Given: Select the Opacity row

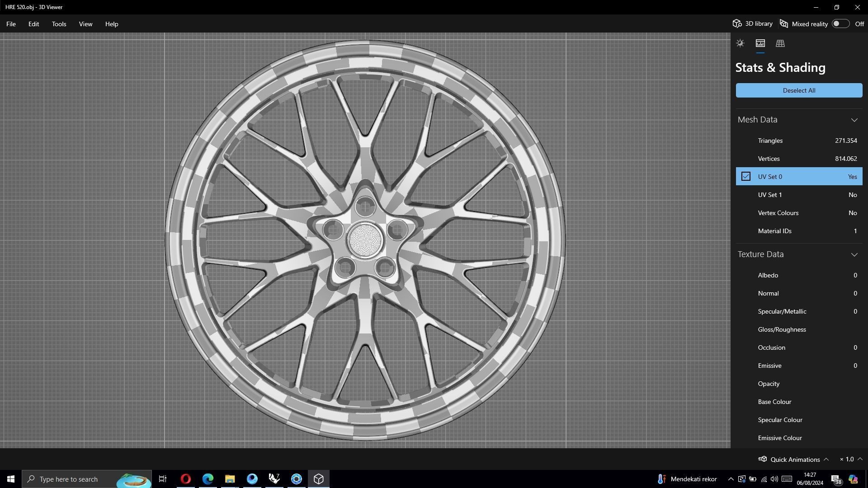Looking at the screenshot, I should [799, 384].
